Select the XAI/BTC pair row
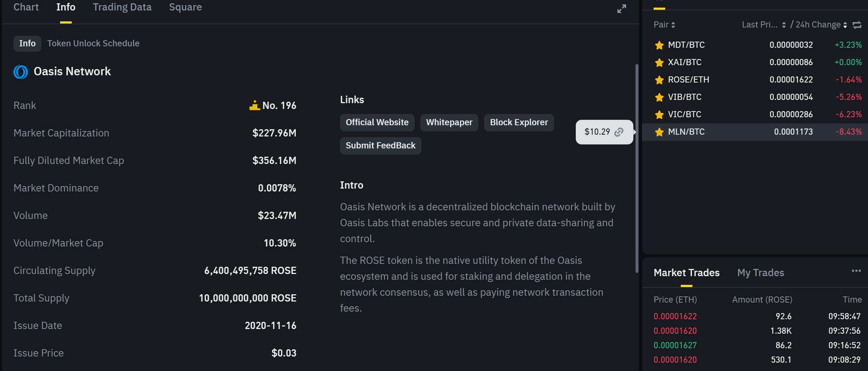Viewport: 868px width, 371px height. click(x=755, y=62)
